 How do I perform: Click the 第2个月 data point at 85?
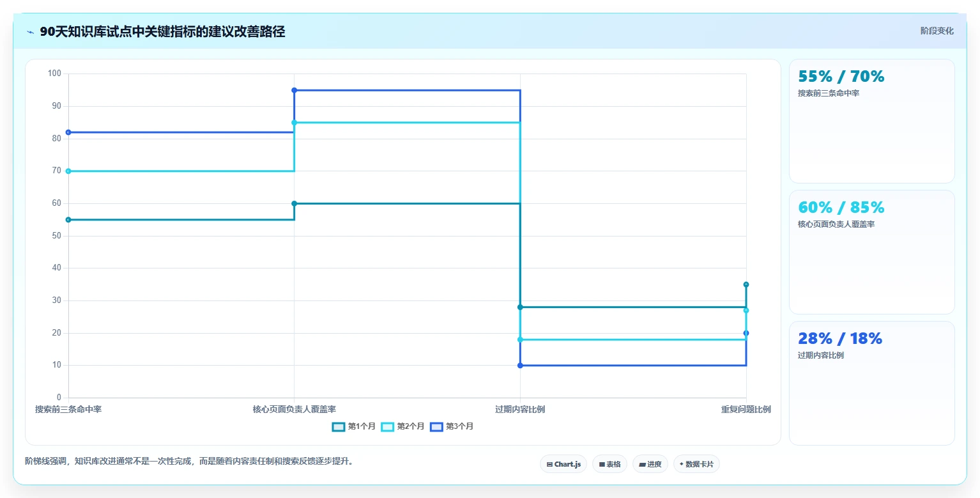(x=295, y=123)
